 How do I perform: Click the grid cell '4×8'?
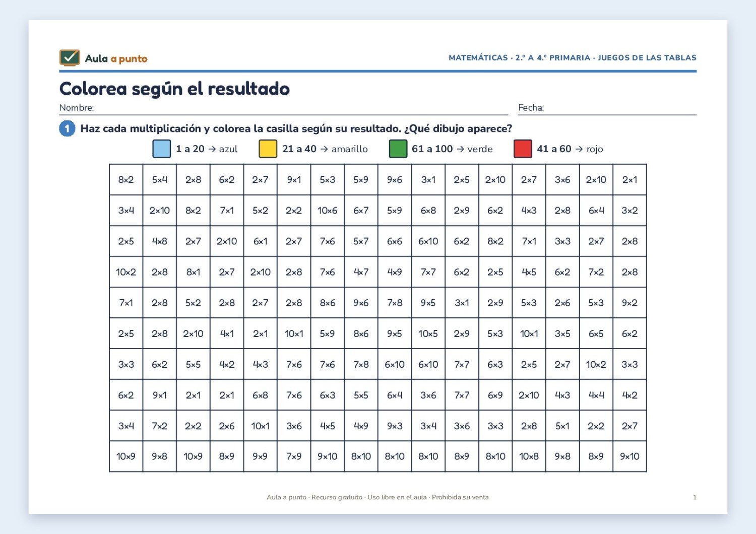(x=160, y=241)
